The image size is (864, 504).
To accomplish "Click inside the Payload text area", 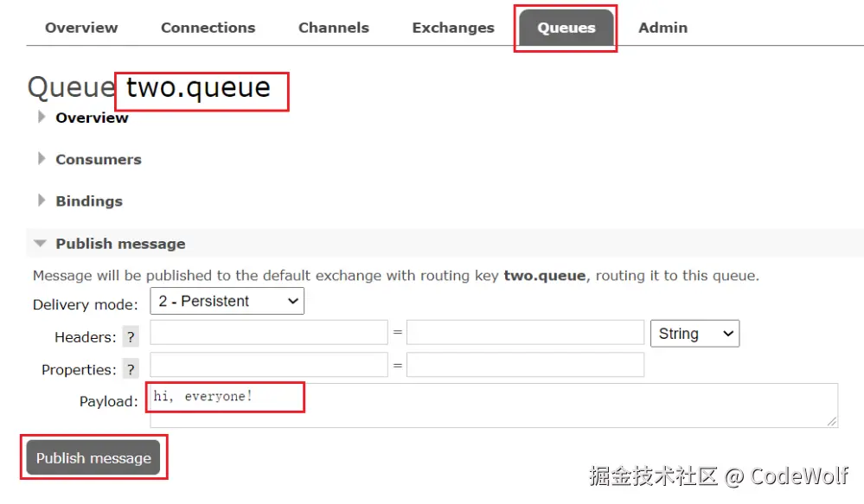I will pos(494,405).
